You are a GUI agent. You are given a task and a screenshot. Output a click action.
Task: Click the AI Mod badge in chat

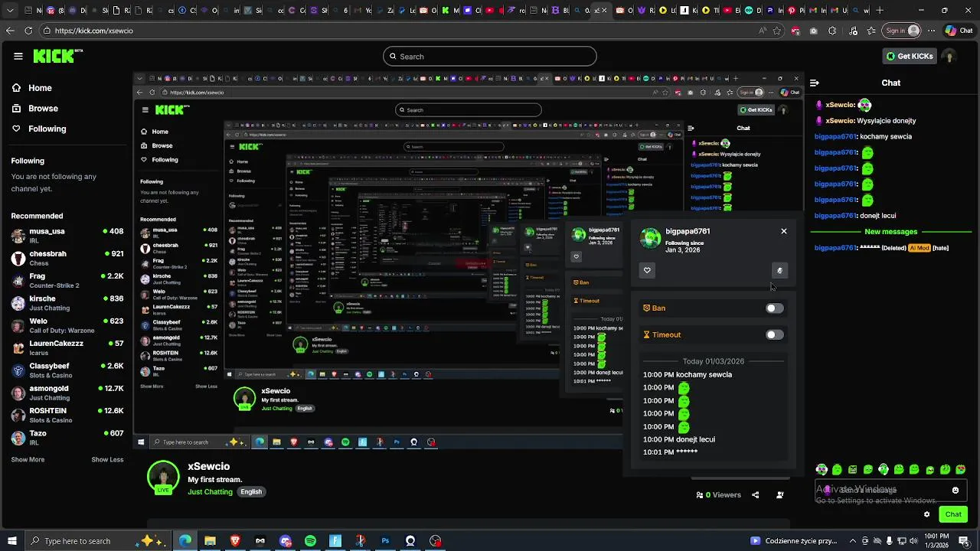click(919, 248)
